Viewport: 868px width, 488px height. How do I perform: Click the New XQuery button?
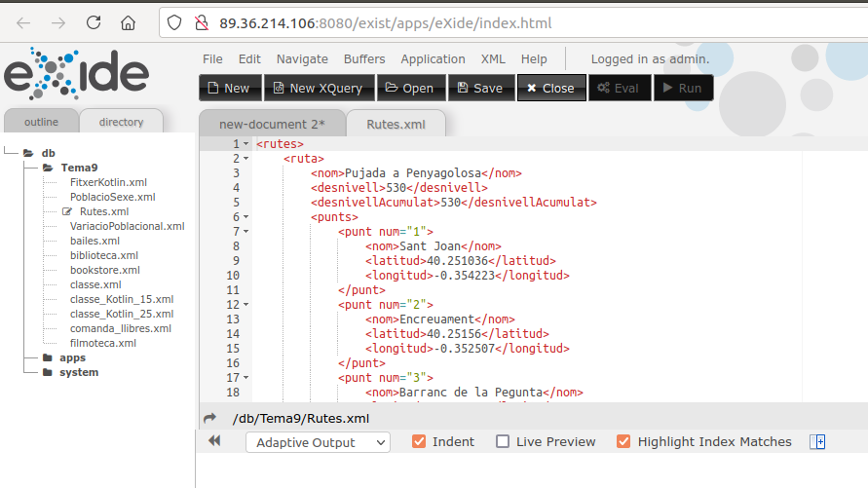tap(319, 88)
